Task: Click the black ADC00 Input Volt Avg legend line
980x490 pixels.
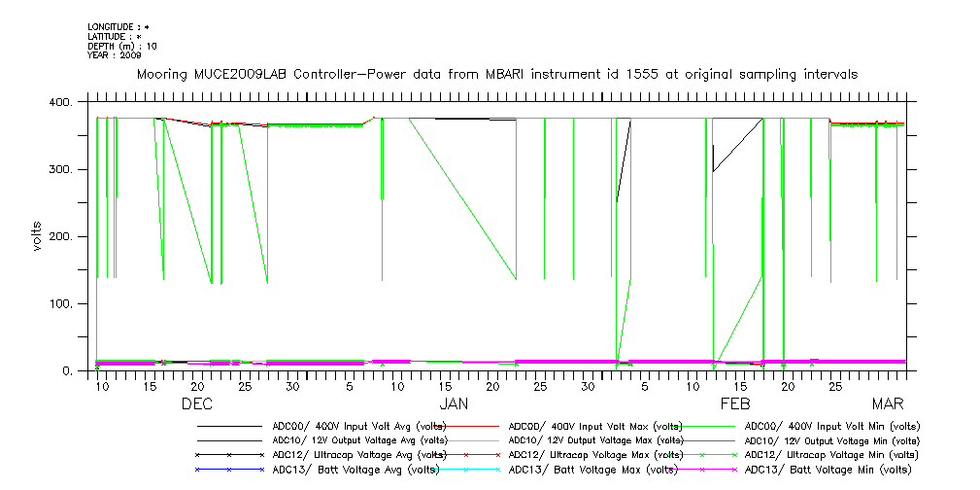Action: tap(229, 426)
